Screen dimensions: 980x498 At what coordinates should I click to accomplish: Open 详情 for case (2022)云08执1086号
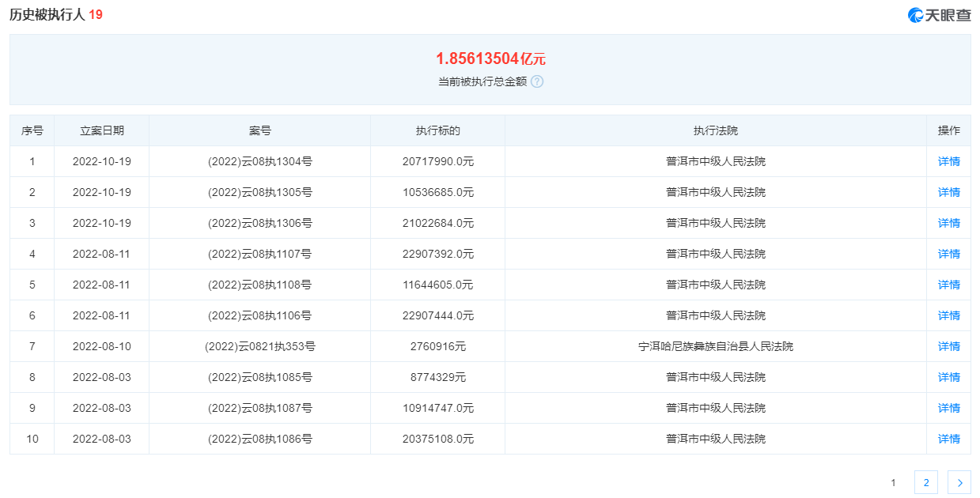pyautogui.click(x=948, y=438)
